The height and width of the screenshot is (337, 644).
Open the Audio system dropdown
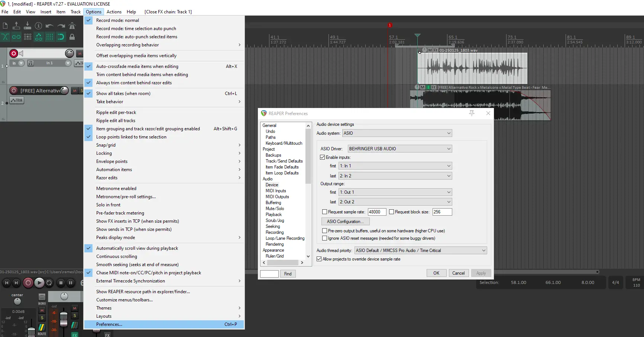pos(397,133)
